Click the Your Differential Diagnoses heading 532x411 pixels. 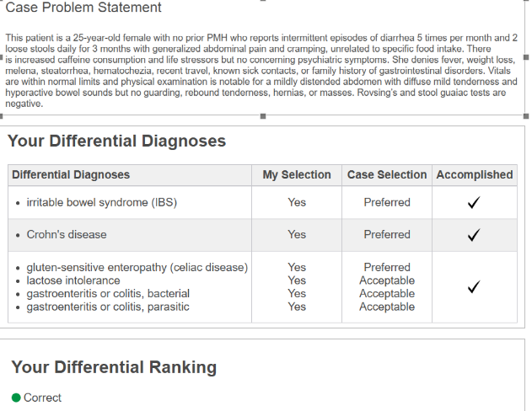(117, 141)
